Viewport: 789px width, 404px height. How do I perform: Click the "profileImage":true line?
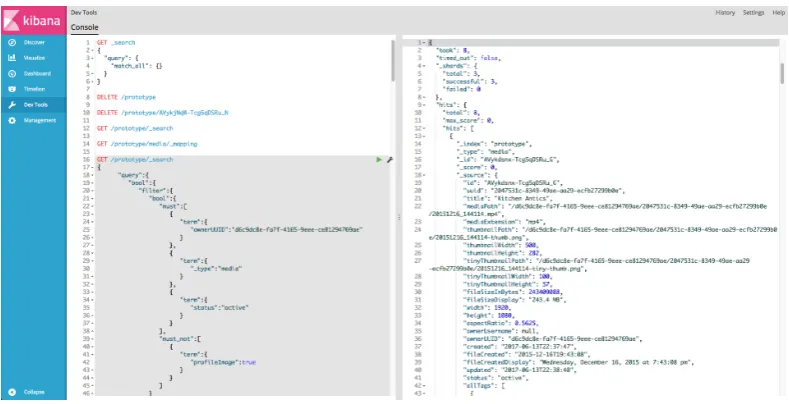(223, 362)
